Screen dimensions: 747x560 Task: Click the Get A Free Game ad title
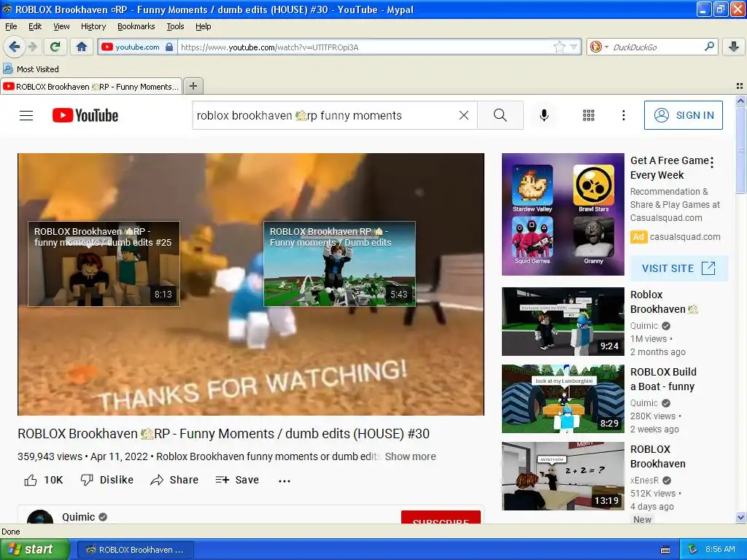tap(670, 168)
